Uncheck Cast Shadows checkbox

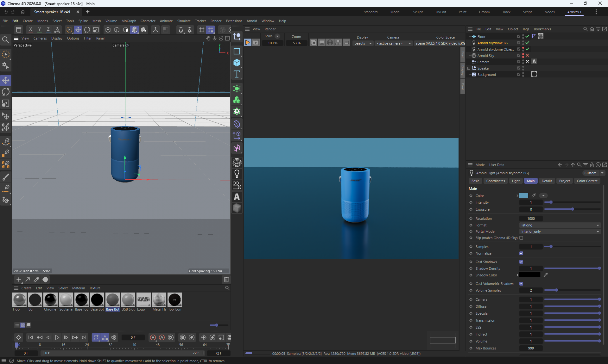[x=521, y=262]
